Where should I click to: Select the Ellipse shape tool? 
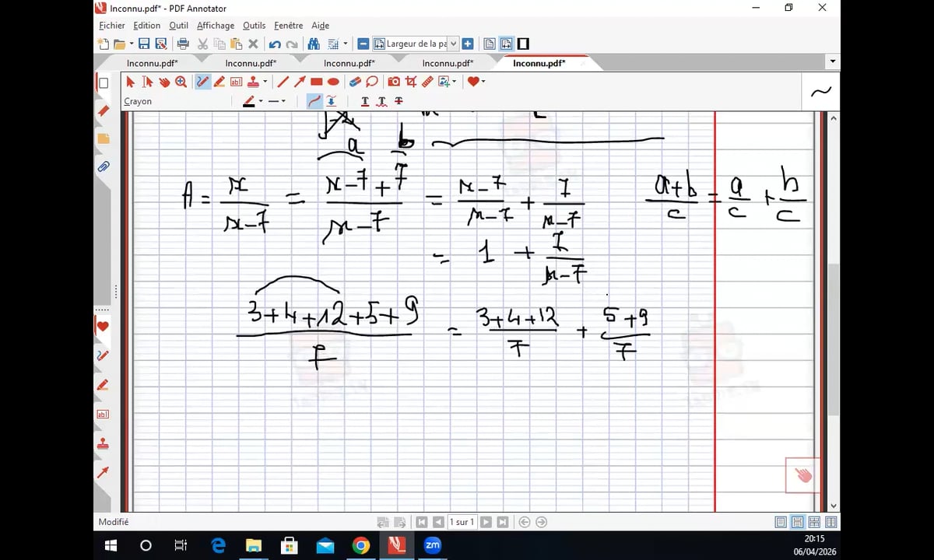[333, 82]
